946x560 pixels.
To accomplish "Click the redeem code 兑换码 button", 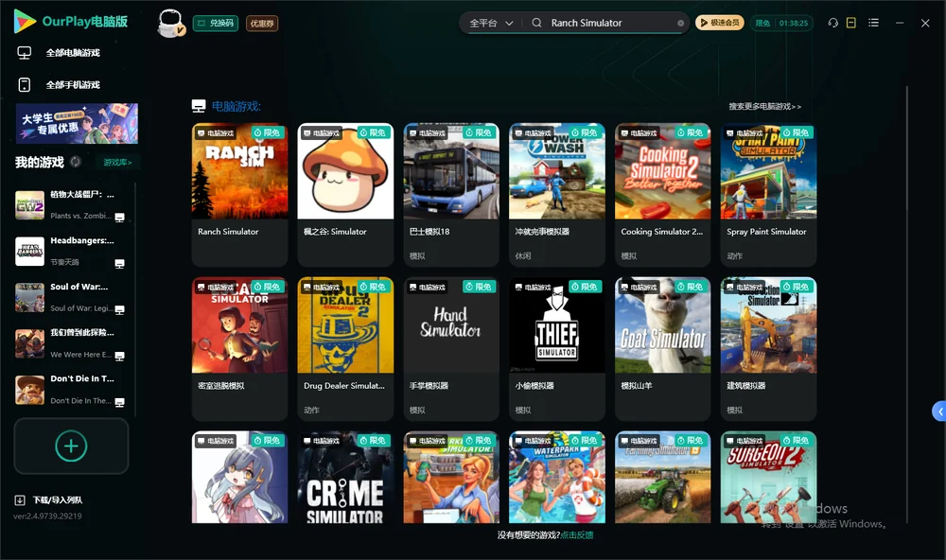I will coord(216,23).
